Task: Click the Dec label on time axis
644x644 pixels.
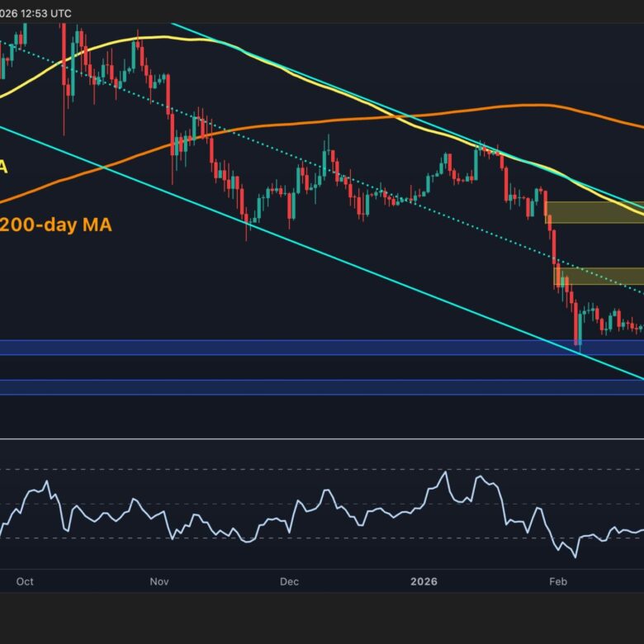Action: point(288,581)
